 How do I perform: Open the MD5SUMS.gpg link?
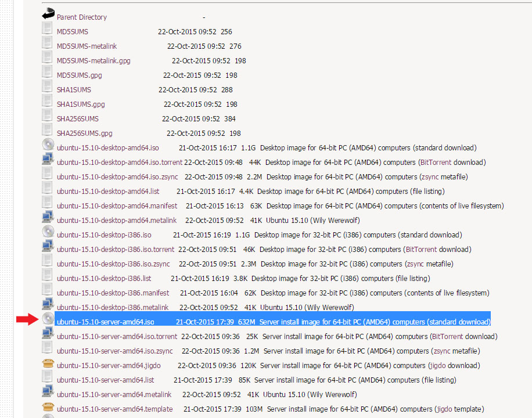coord(80,75)
